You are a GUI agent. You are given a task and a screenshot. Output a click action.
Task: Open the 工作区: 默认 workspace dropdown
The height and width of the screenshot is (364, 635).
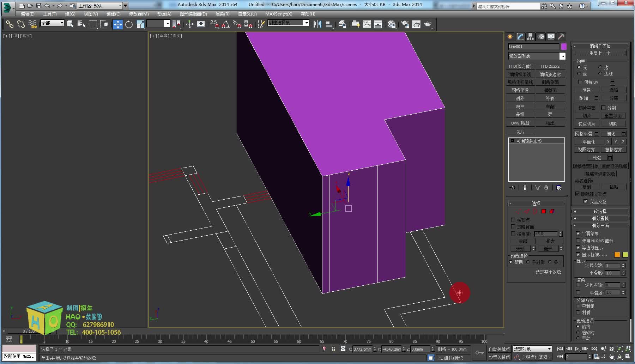[x=102, y=6]
